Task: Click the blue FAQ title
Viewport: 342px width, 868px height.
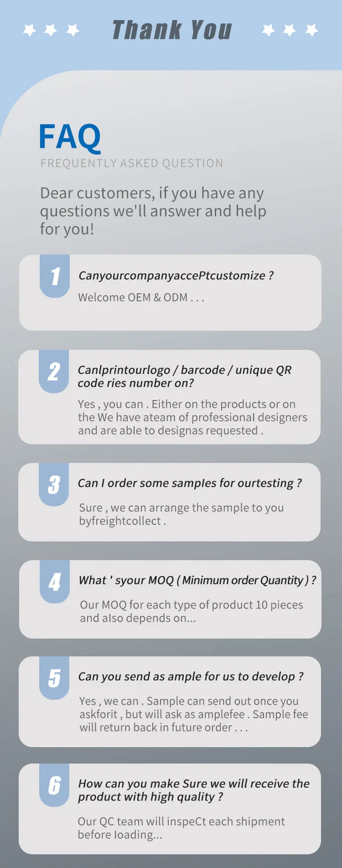Action: coord(70,137)
